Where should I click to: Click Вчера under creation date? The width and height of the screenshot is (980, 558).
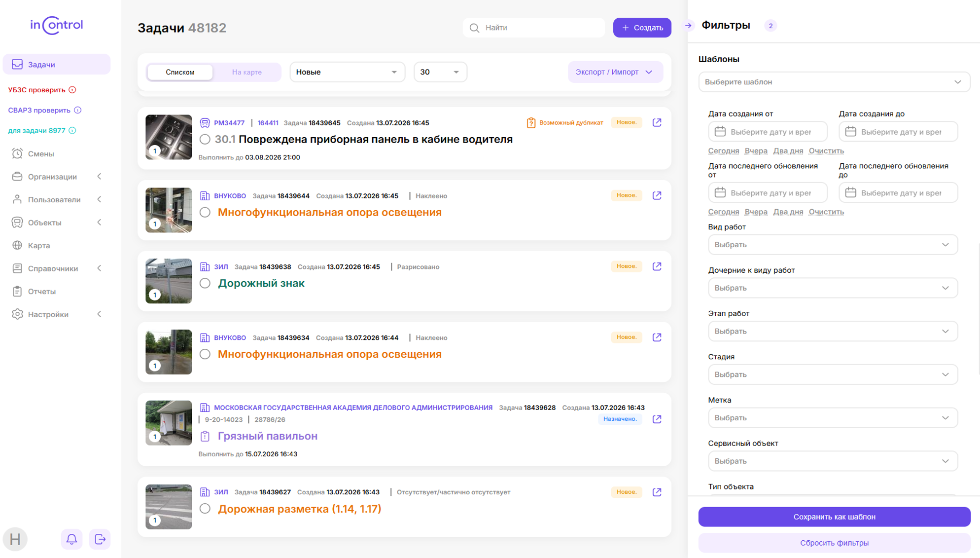756,151
